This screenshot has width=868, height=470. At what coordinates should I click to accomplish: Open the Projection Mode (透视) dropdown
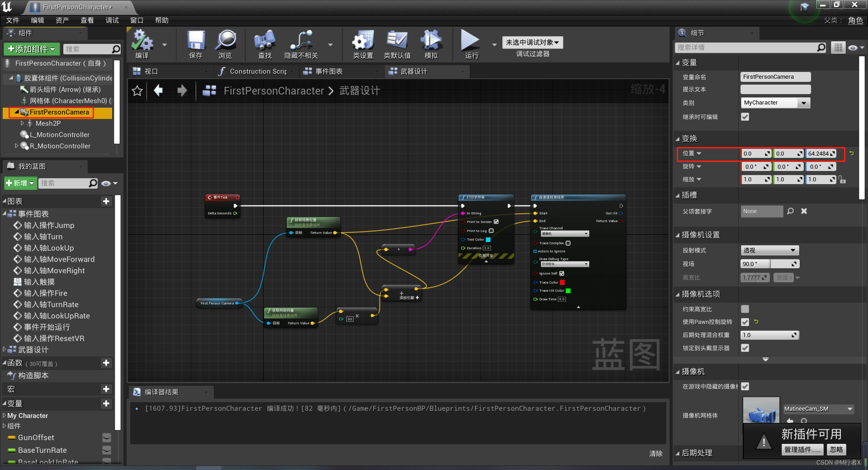click(x=770, y=250)
